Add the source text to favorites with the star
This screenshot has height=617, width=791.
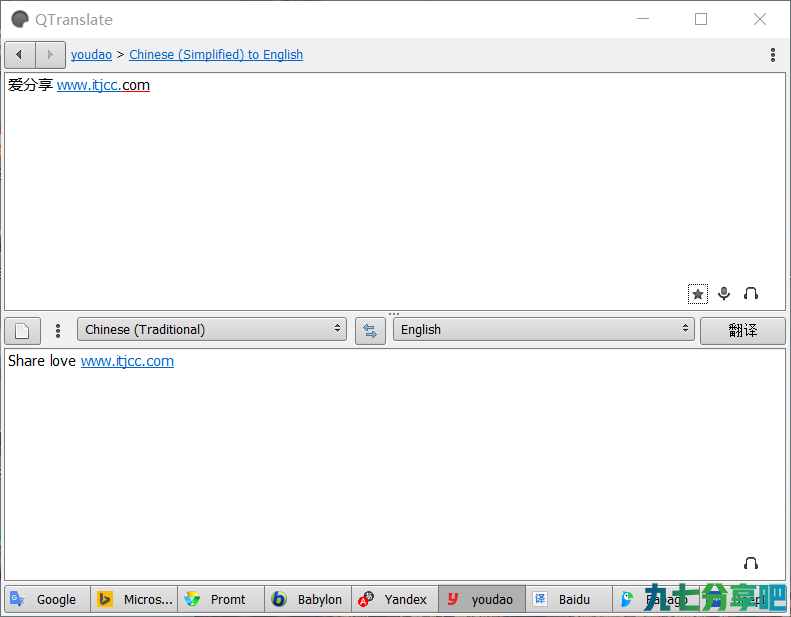pyautogui.click(x=698, y=294)
